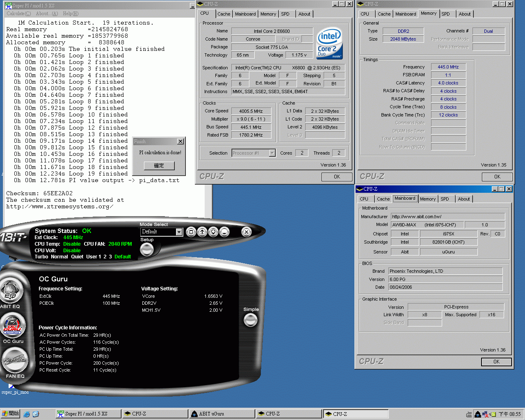Switch to CPU tab in Memory window
This screenshot has height=420, width=525.
365,14
